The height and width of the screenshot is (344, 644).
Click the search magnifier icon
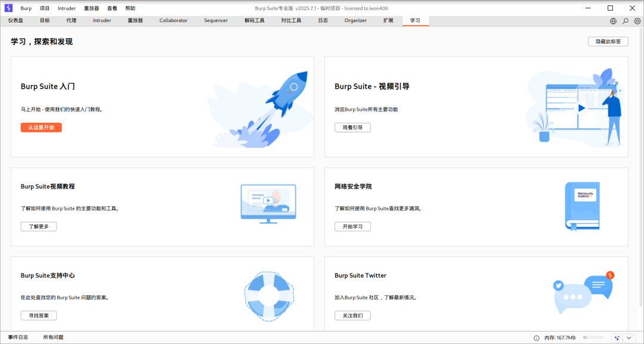click(624, 20)
